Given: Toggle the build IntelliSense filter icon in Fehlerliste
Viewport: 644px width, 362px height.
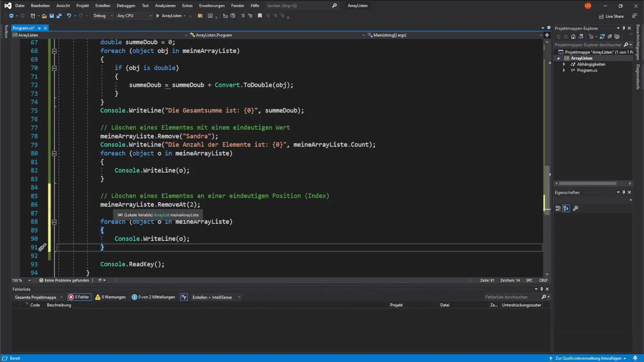Looking at the screenshot, I should tap(184, 297).
